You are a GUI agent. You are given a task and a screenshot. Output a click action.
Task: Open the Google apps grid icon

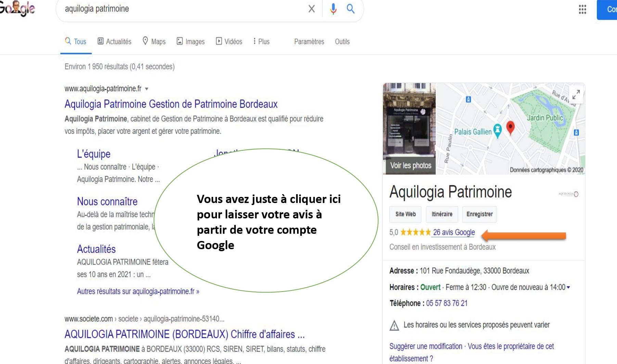[582, 9]
